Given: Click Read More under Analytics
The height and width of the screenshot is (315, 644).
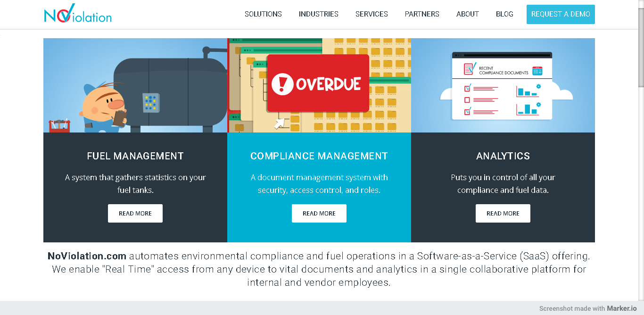Looking at the screenshot, I should click(503, 213).
